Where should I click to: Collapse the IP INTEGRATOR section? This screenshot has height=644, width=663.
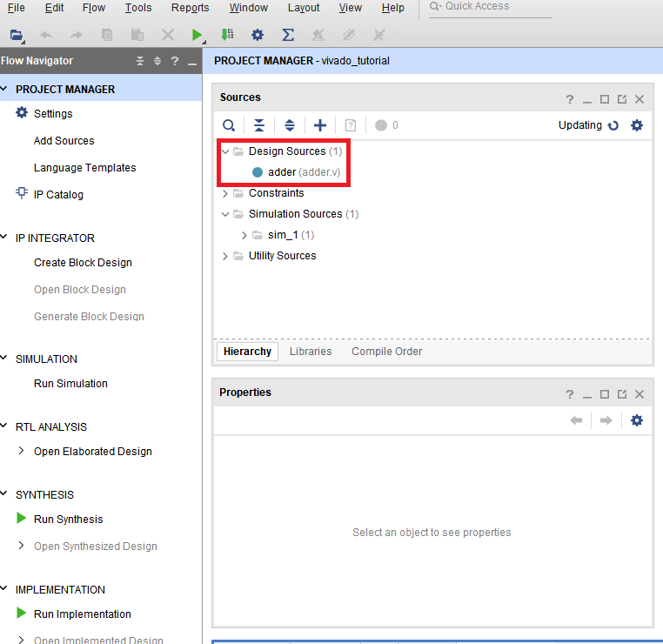tap(4, 238)
